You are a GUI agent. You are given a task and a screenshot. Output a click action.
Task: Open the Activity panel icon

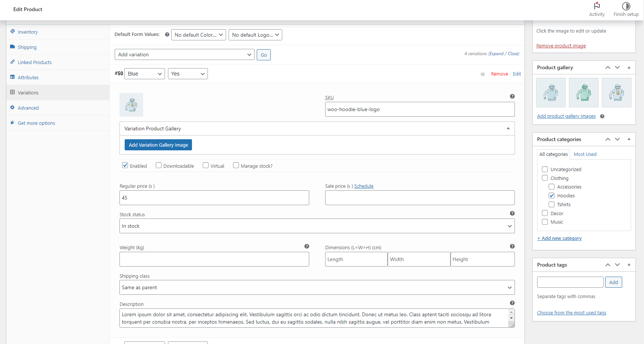[597, 6]
